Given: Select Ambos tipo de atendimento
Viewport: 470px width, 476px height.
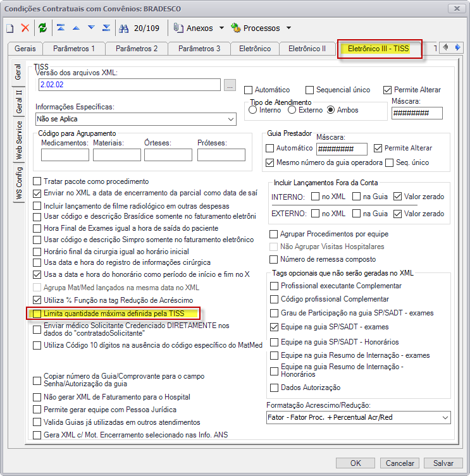Looking at the screenshot, I should (331, 110).
